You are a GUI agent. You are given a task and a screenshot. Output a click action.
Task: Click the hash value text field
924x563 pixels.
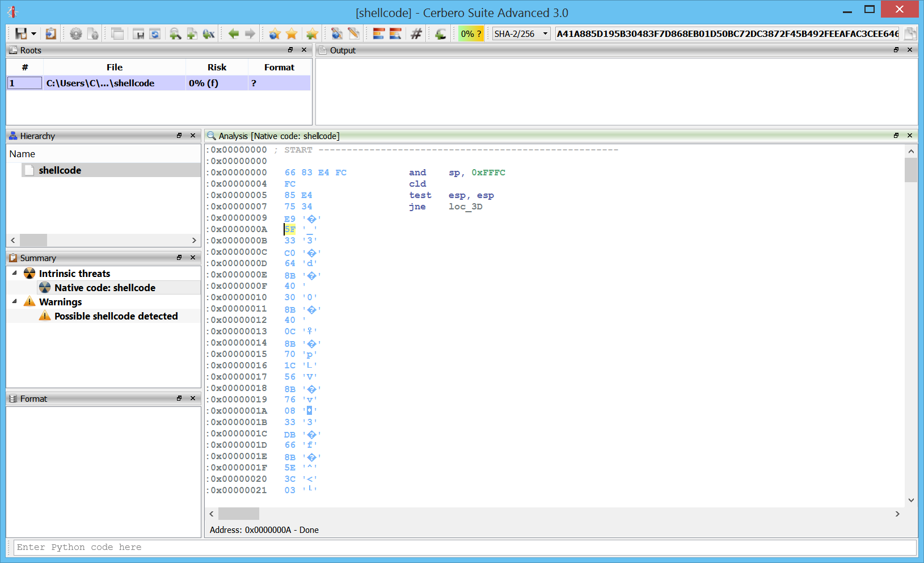tap(728, 33)
